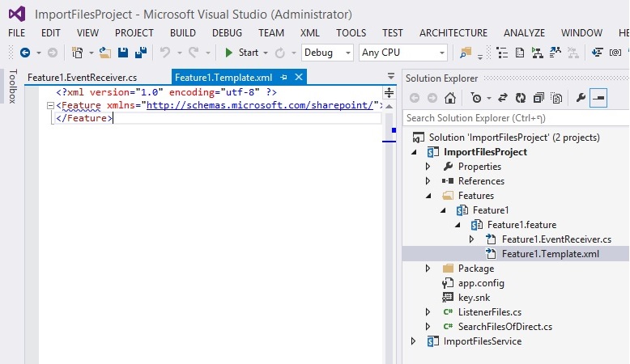Image resolution: width=630 pixels, height=364 pixels.
Task: Select app.config file
Action: 481,283
